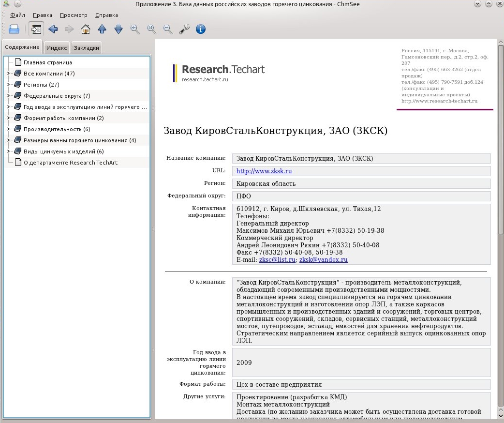Expand the Регионы (27) node
Viewport: 504px width, 423px height.
tap(8, 85)
